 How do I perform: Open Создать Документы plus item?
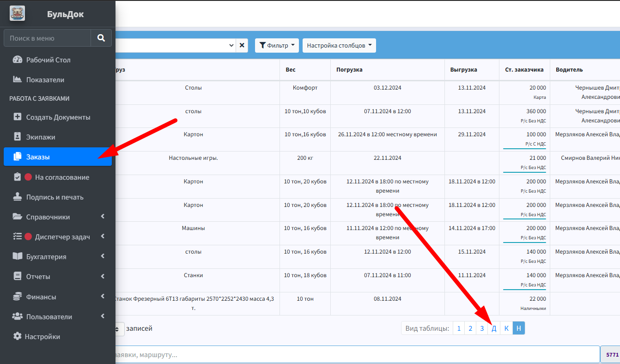pos(58,117)
